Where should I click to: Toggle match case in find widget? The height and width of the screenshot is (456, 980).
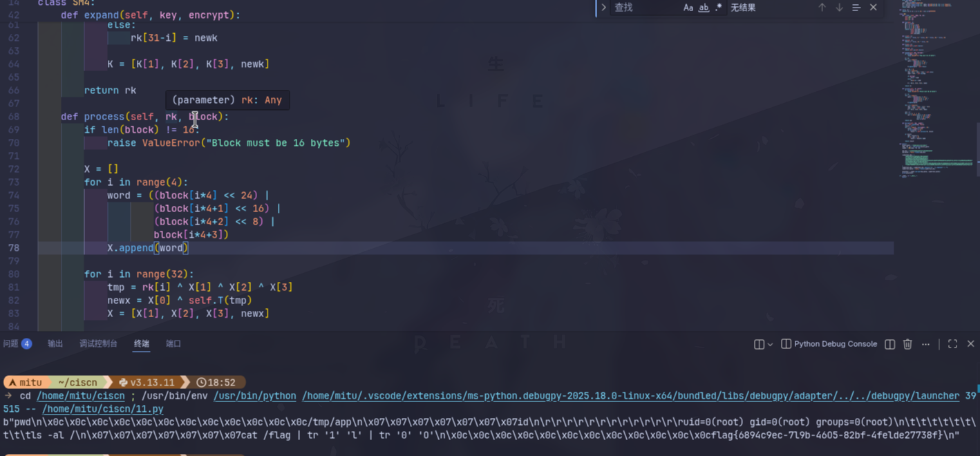tap(688, 8)
